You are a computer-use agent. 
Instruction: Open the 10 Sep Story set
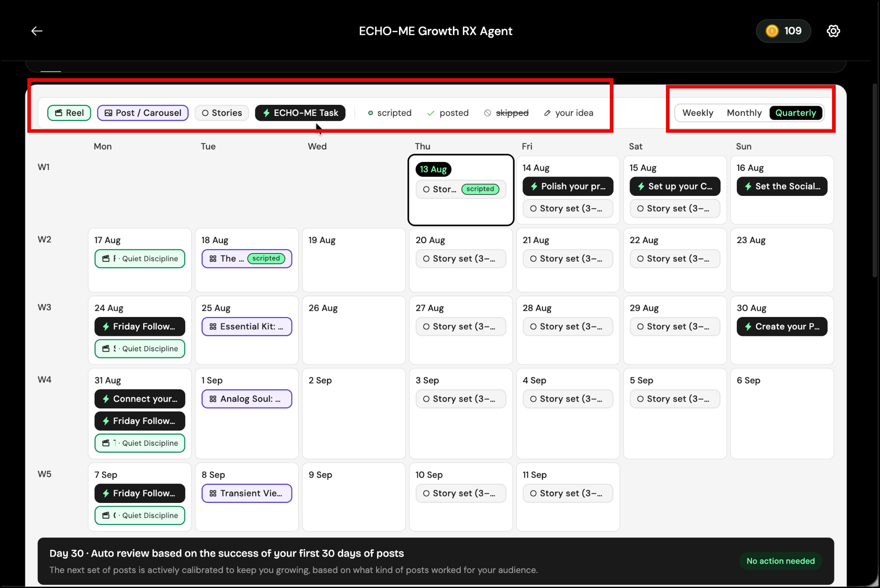[461, 493]
